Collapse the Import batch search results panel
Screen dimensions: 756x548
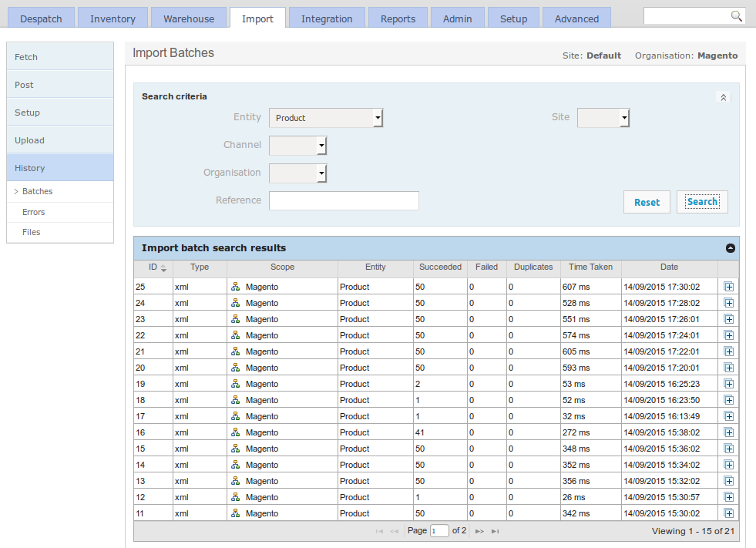pos(730,248)
